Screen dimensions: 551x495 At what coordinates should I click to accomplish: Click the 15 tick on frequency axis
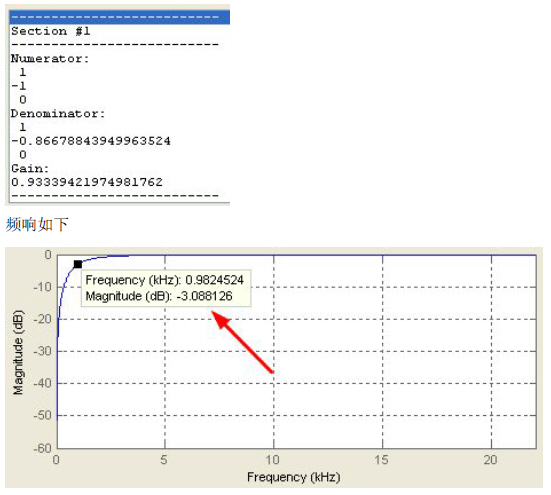click(381, 460)
